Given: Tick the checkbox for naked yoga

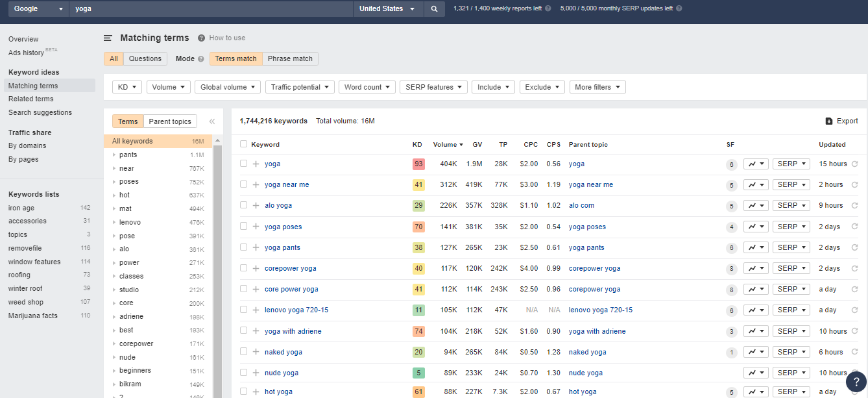Looking at the screenshot, I should click(243, 352).
